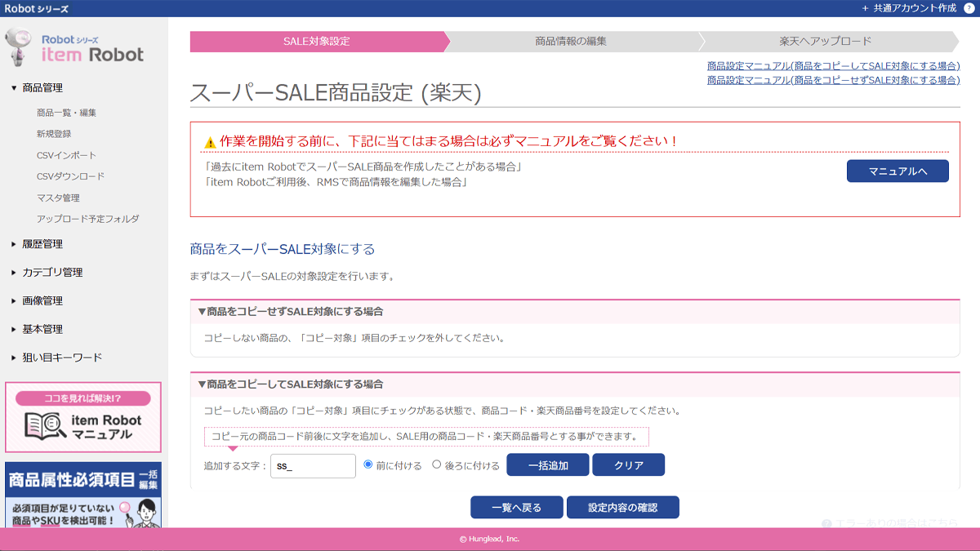
Task: Click the 一括追加 button
Action: tap(548, 465)
